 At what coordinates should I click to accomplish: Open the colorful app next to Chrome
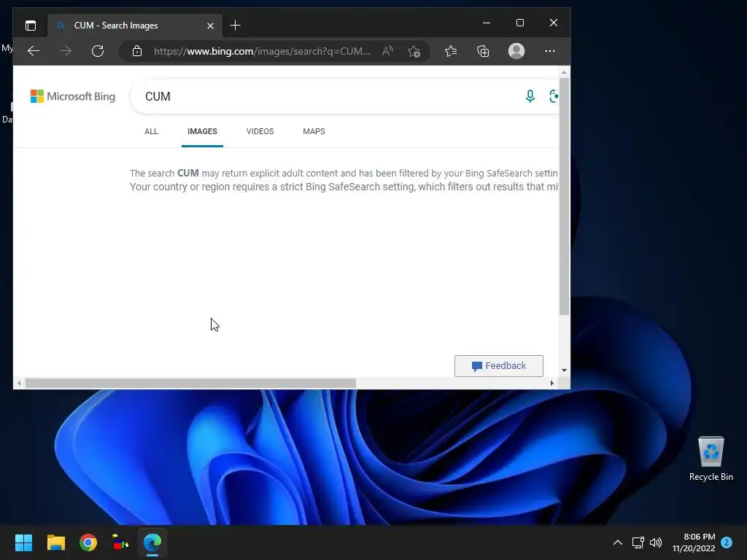[x=120, y=542]
